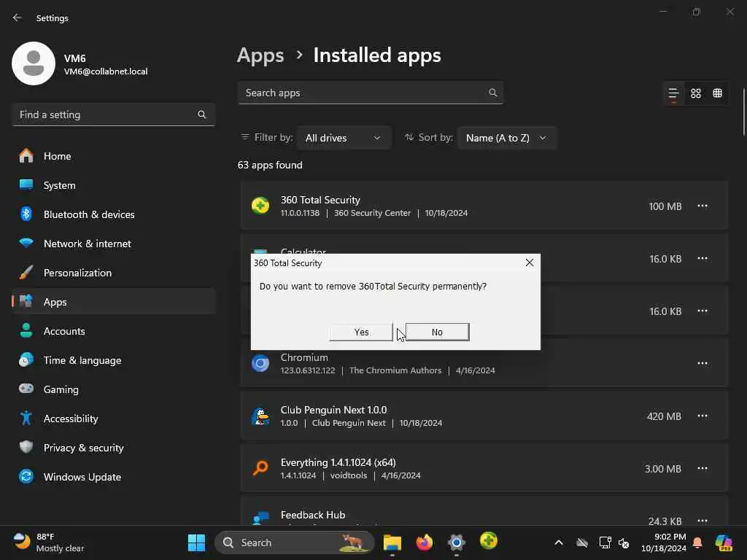Open 360 Total Security from taskbar
The image size is (747, 560).
488,541
